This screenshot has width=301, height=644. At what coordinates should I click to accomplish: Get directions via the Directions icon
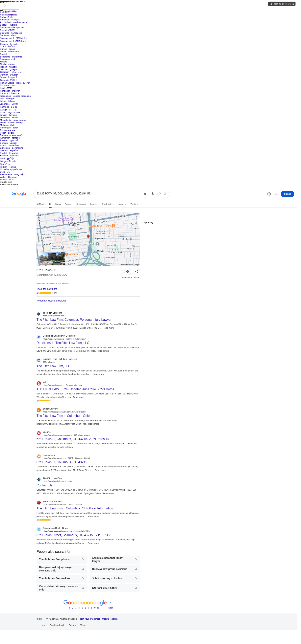coord(129,275)
